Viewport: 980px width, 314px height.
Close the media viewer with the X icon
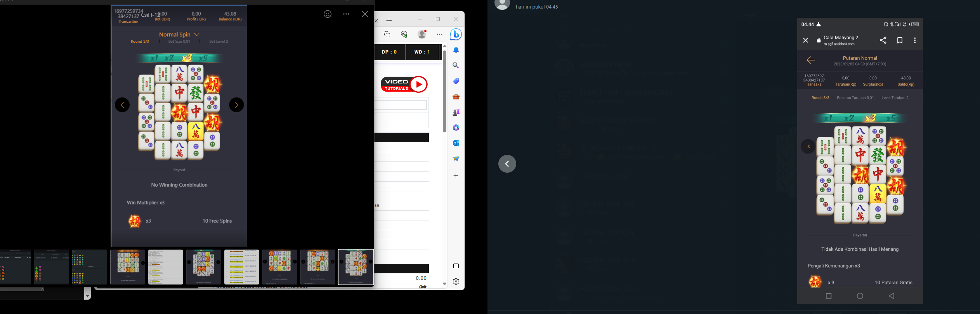pyautogui.click(x=365, y=14)
